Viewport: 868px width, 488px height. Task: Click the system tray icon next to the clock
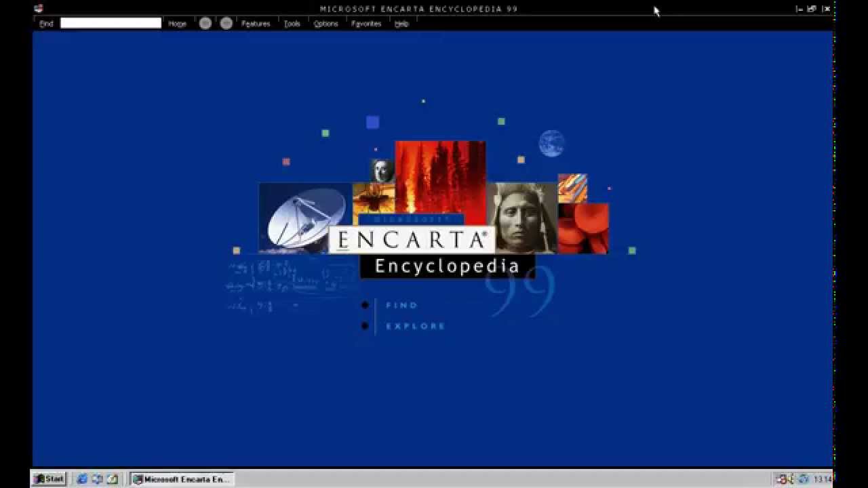click(804, 479)
